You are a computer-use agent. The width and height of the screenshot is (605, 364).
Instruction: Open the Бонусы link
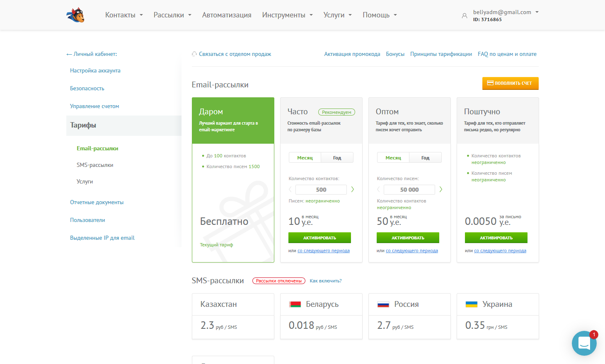(395, 54)
